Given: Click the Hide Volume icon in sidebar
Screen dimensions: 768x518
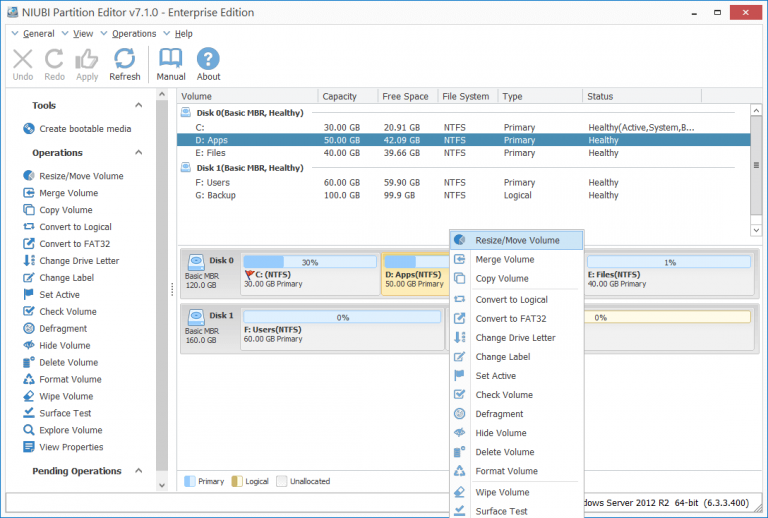Looking at the screenshot, I should [28, 345].
